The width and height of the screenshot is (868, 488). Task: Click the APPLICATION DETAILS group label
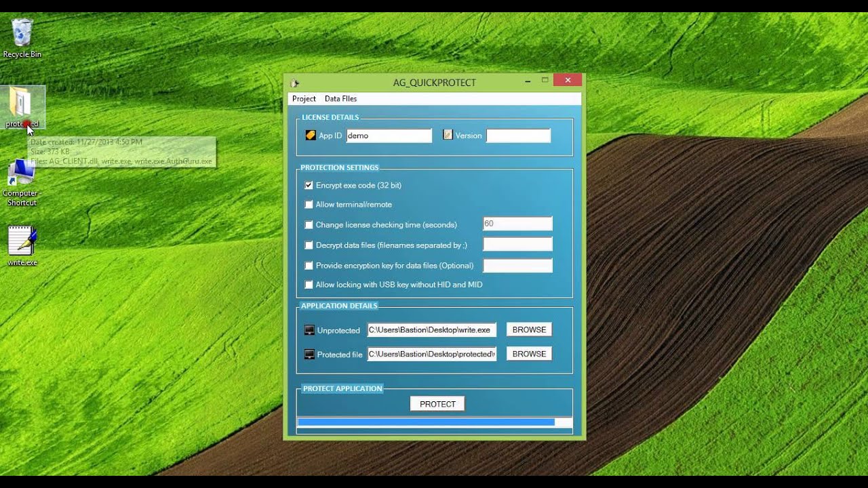click(339, 306)
